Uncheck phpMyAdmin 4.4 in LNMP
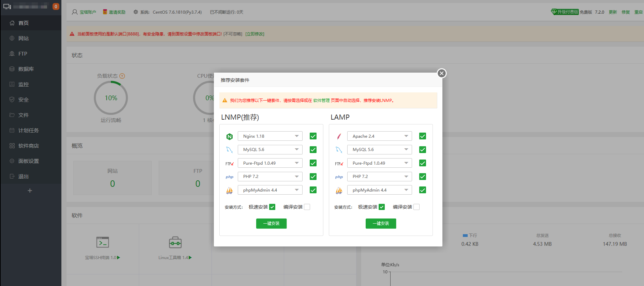 pyautogui.click(x=313, y=190)
